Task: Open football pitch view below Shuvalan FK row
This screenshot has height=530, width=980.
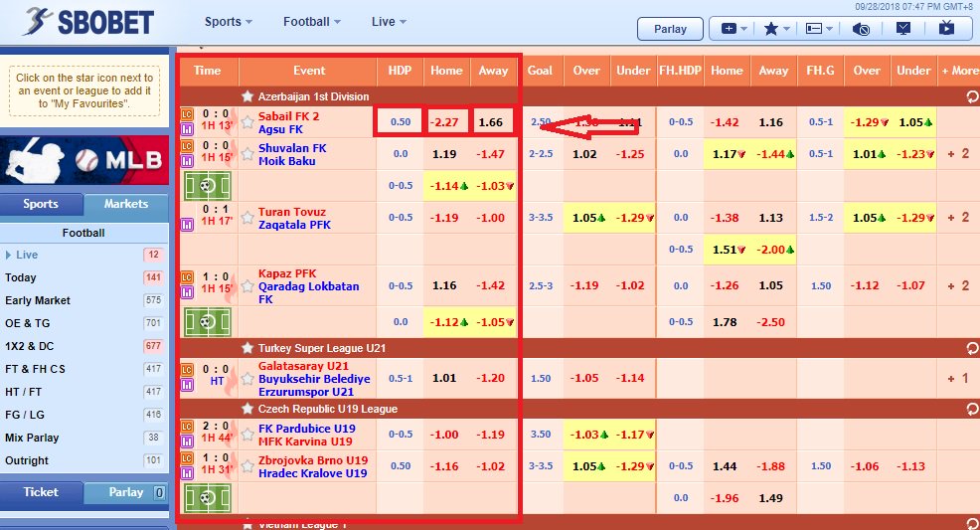Action: pos(207,186)
